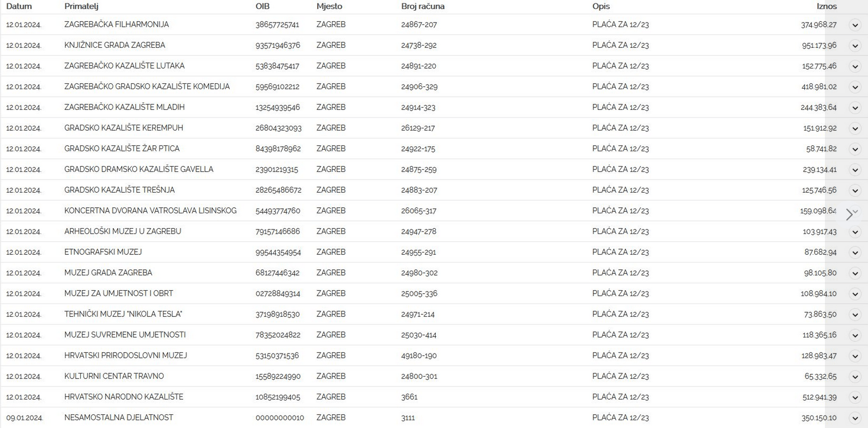Screen dimensions: 868x428
Task: Select the TEHNIČKI MUZEJ "NIKOLA TESLA" recipient name
Action: [123, 314]
